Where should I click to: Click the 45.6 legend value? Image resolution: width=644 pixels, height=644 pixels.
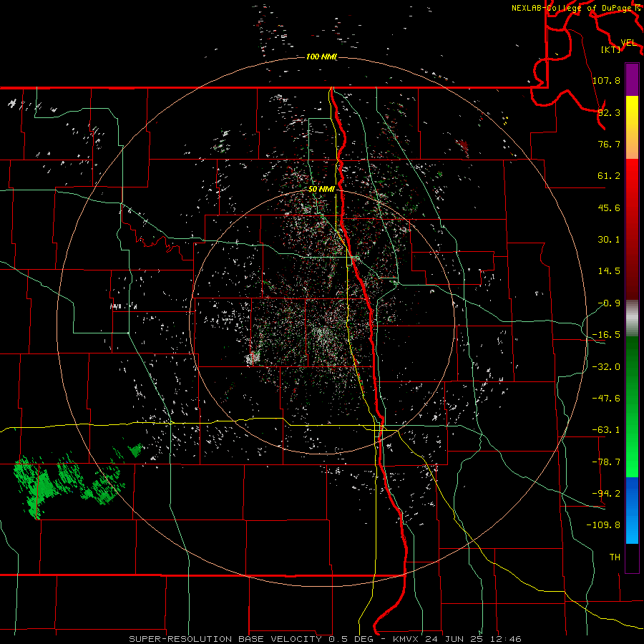click(609, 208)
